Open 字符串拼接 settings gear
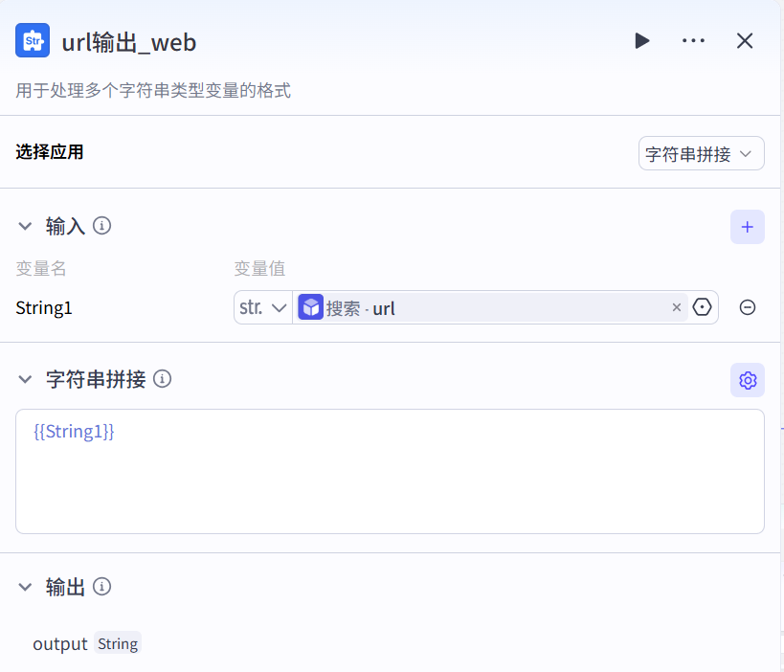This screenshot has width=784, height=672. [748, 380]
